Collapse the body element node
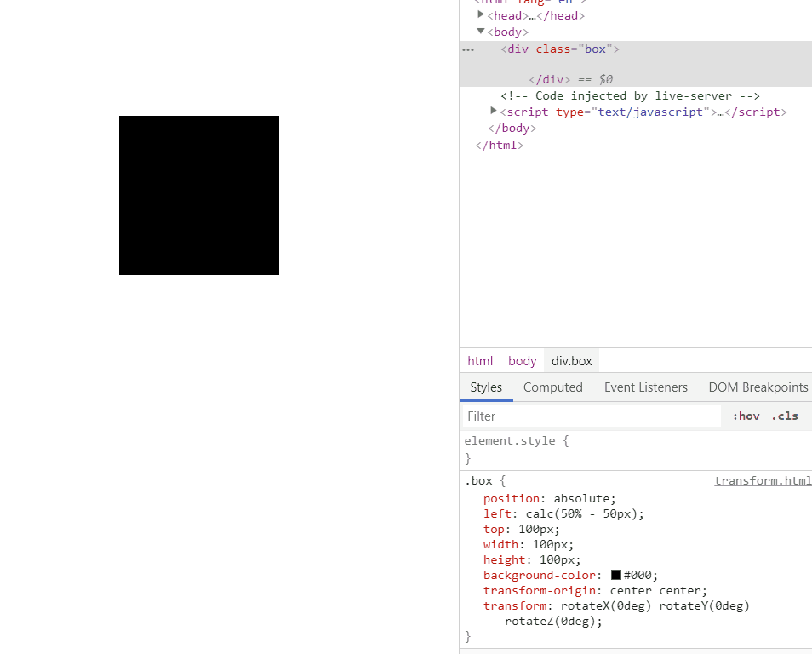Viewport: 812px width, 654px height. click(x=481, y=32)
